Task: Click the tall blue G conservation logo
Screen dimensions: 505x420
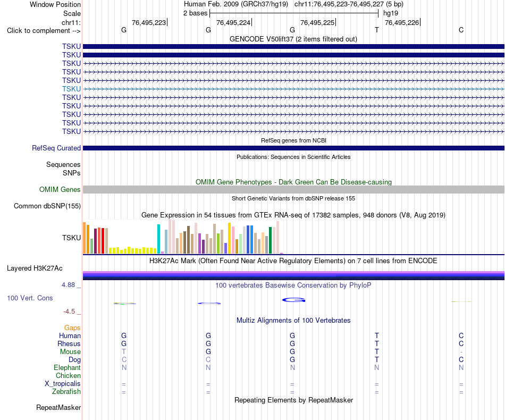Action: pyautogui.click(x=294, y=300)
